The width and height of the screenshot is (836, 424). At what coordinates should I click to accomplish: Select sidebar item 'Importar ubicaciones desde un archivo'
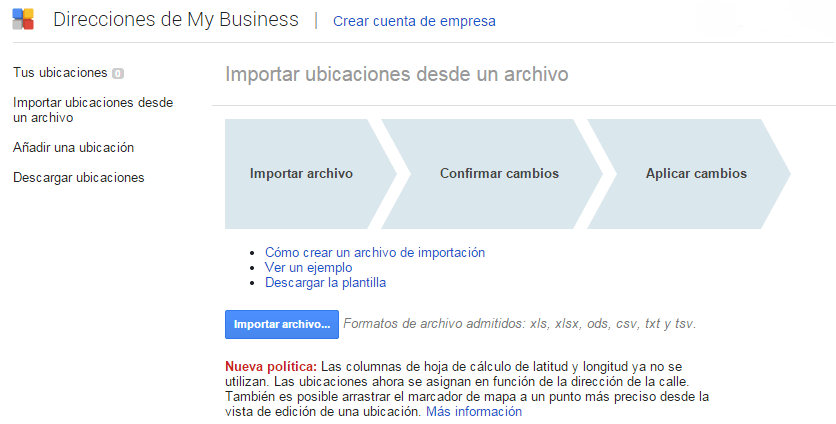pyautogui.click(x=93, y=110)
